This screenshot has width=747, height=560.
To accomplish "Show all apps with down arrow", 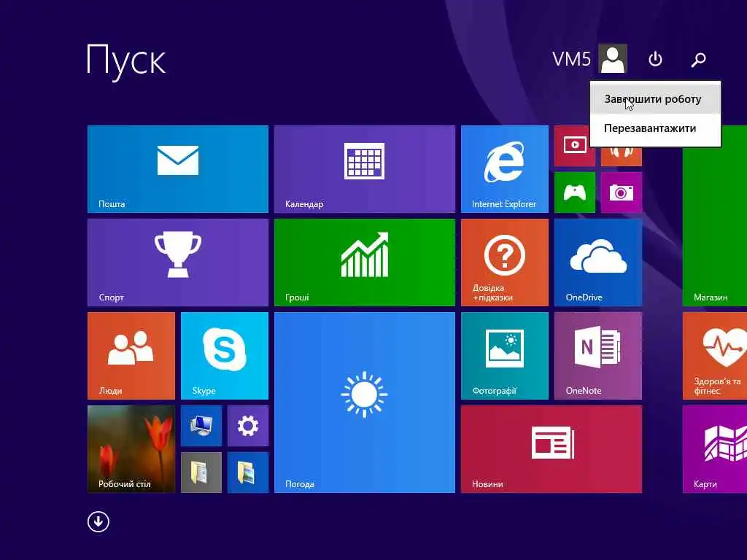I will (98, 521).
